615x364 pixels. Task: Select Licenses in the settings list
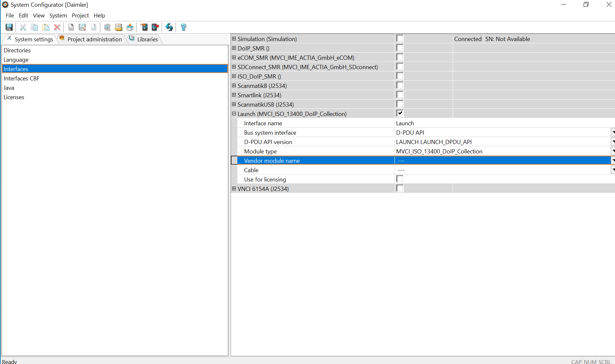coord(115,97)
